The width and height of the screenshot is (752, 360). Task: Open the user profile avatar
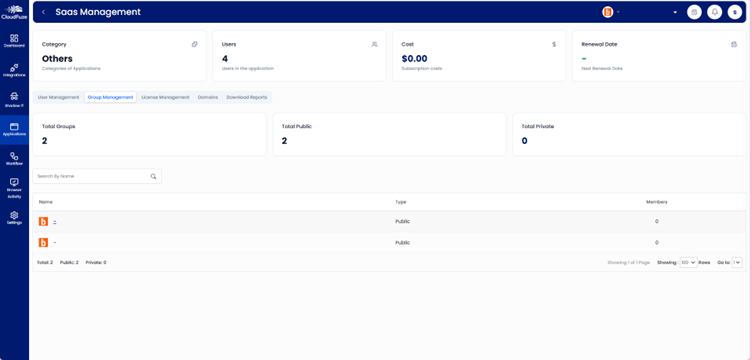coord(735,12)
